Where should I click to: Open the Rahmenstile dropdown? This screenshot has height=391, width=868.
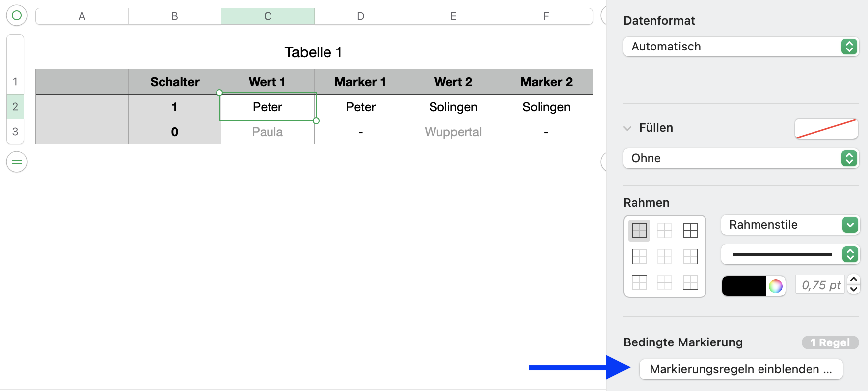[x=790, y=225]
